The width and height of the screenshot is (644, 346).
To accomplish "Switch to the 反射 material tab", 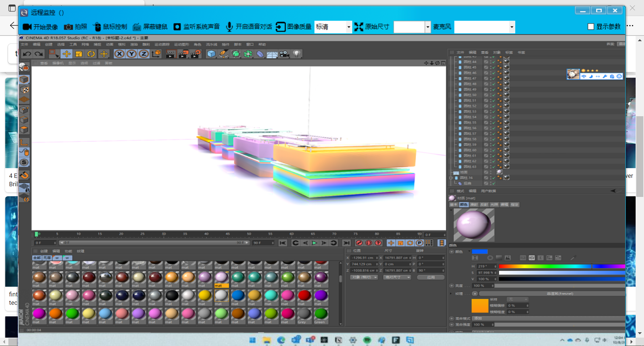I will (484, 205).
